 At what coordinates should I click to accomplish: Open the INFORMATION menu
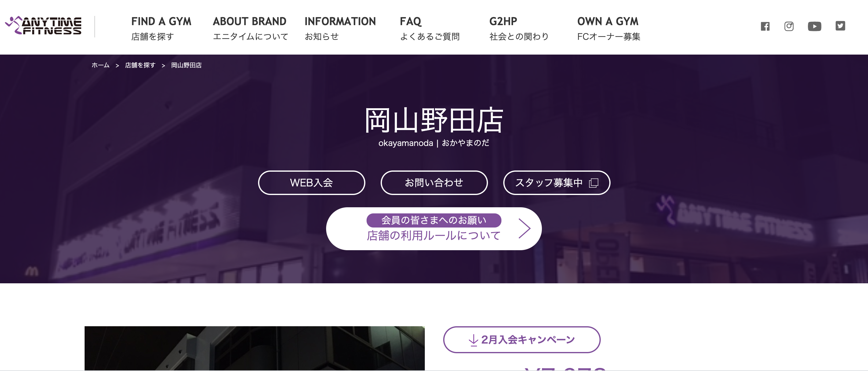tap(340, 28)
